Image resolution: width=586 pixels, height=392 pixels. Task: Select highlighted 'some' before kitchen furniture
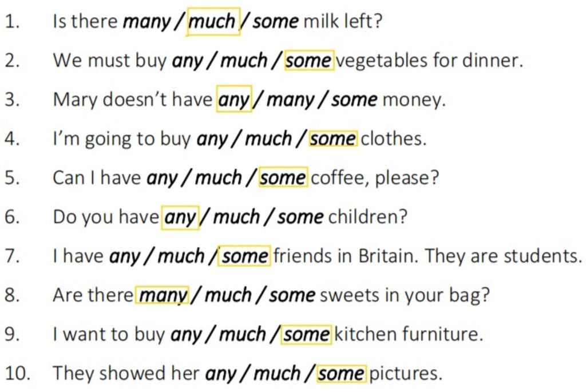click(306, 334)
